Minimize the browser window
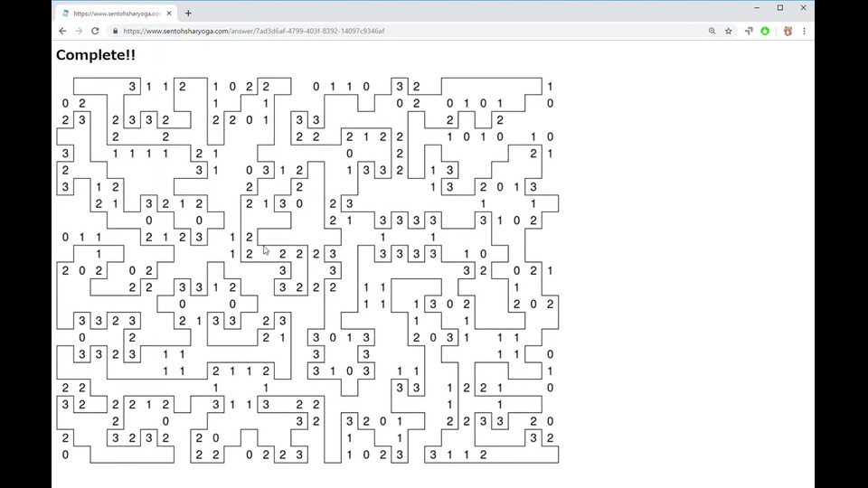 coord(757,8)
